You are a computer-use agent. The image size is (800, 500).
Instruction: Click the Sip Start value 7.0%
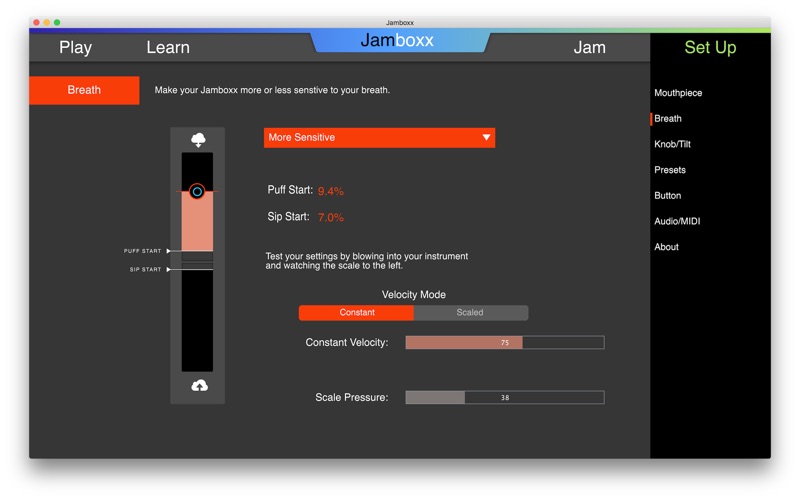click(x=331, y=218)
